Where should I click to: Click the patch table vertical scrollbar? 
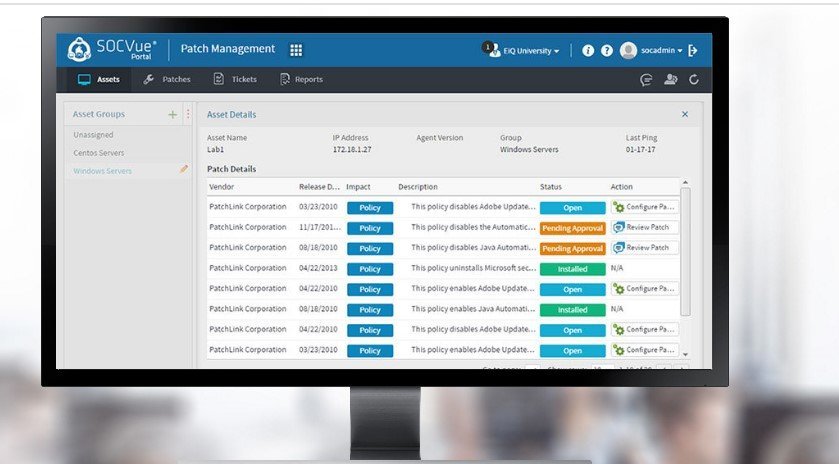(x=685, y=250)
